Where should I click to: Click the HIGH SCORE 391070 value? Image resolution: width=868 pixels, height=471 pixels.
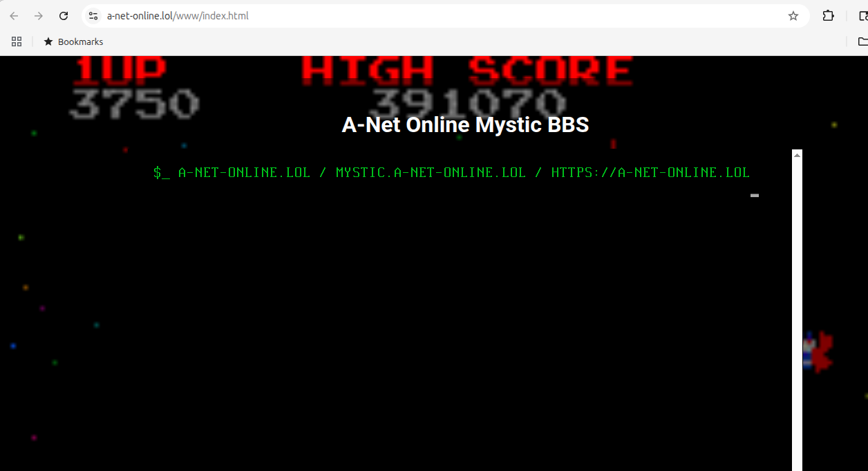[467, 104]
